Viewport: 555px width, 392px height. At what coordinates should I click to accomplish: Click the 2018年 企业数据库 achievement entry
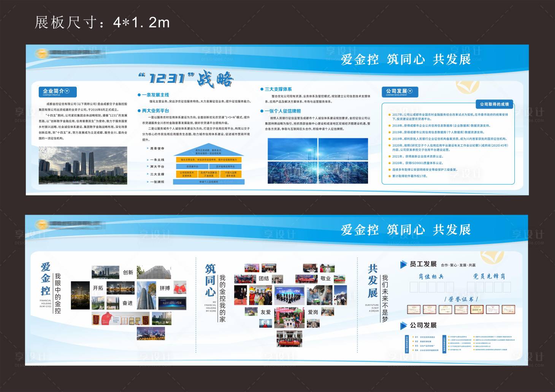441,126
